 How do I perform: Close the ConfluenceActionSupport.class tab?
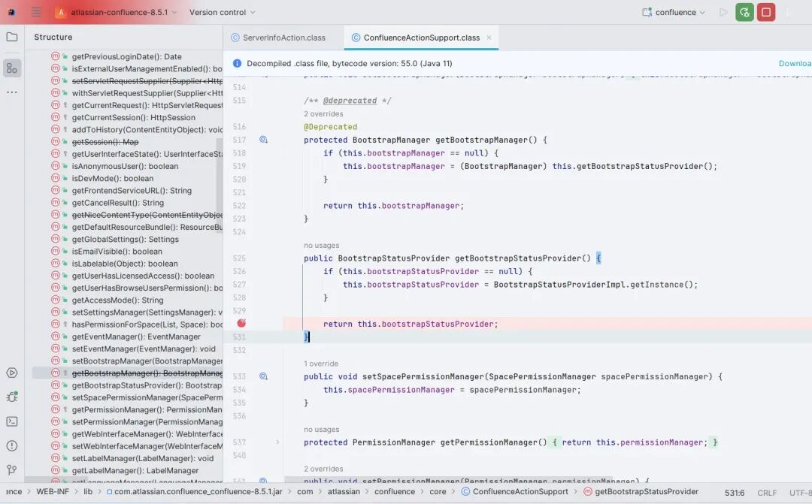point(489,38)
